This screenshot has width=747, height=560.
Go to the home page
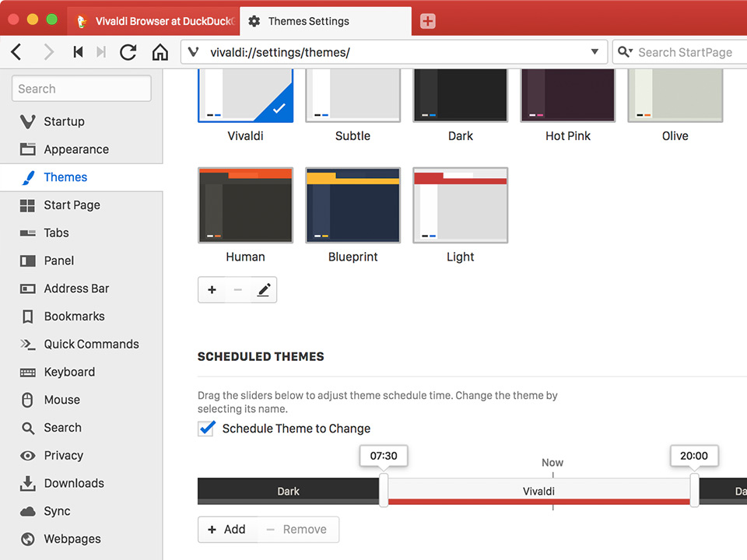[160, 52]
